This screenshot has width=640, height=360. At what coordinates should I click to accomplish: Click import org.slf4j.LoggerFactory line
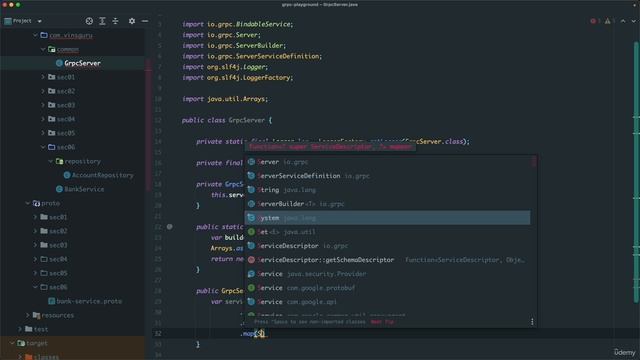coord(238,78)
